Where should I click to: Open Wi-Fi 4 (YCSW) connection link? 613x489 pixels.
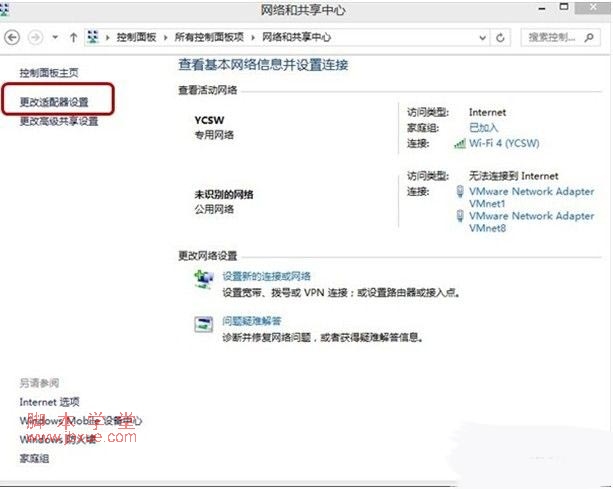[x=504, y=143]
